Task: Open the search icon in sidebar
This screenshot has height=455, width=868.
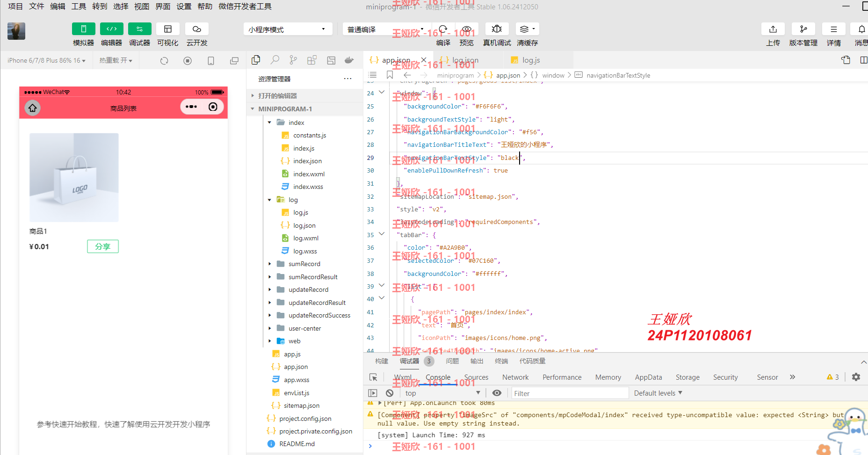Action: pyautogui.click(x=275, y=60)
